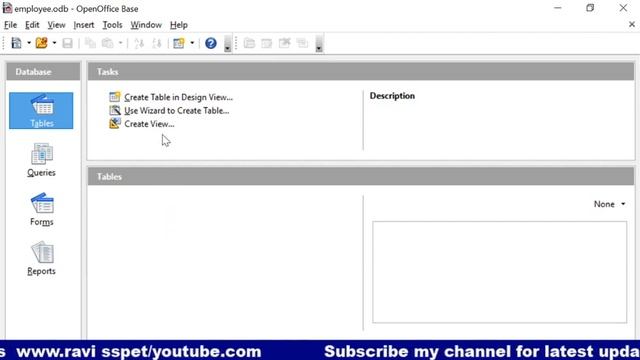
Task: Click the Sort Ascending icon
Action: tap(139, 43)
